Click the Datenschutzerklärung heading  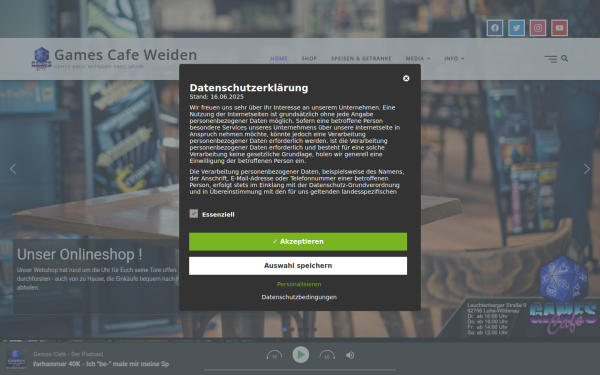click(x=249, y=88)
